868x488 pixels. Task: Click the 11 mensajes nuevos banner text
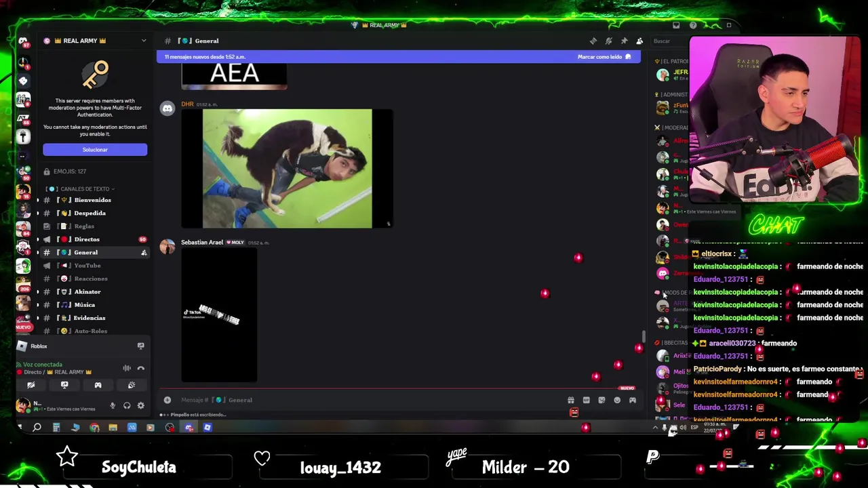point(205,57)
